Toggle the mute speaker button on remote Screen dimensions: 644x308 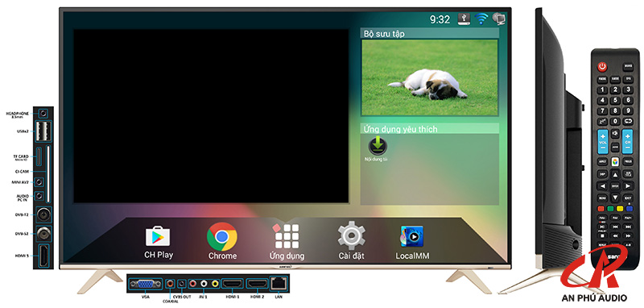click(615, 134)
